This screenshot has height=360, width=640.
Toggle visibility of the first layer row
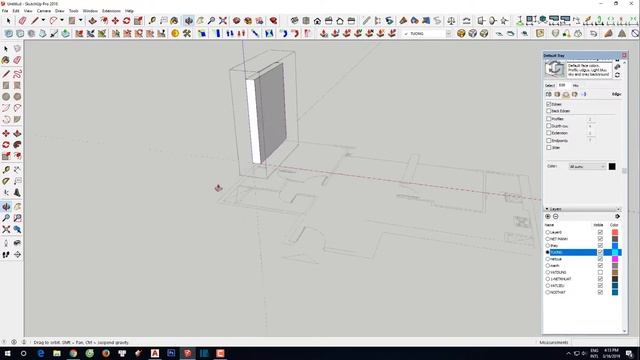click(x=600, y=232)
